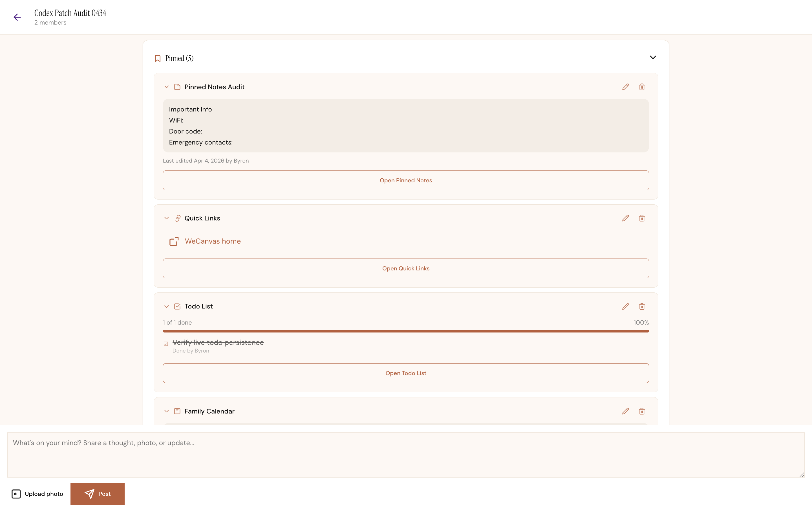Collapse the Pinned Notes Audit card

167,87
